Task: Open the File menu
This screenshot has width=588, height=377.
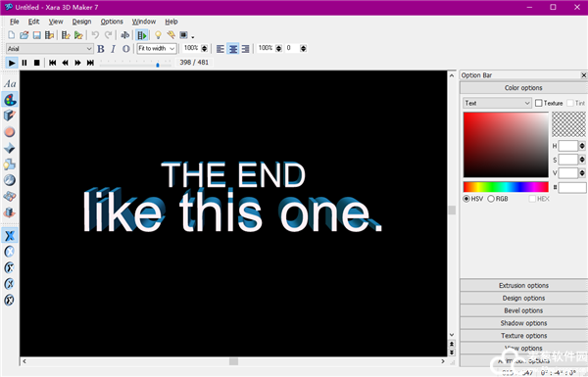Action: tap(15, 22)
